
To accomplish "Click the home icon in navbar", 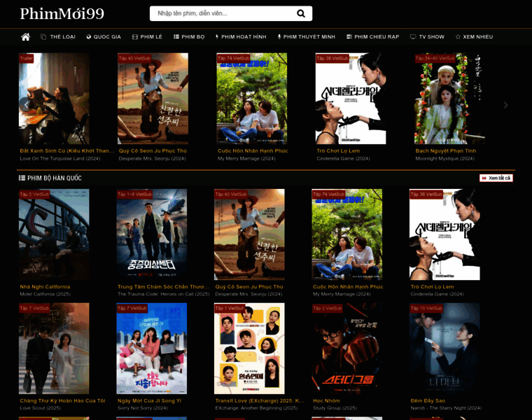I will click(25, 36).
